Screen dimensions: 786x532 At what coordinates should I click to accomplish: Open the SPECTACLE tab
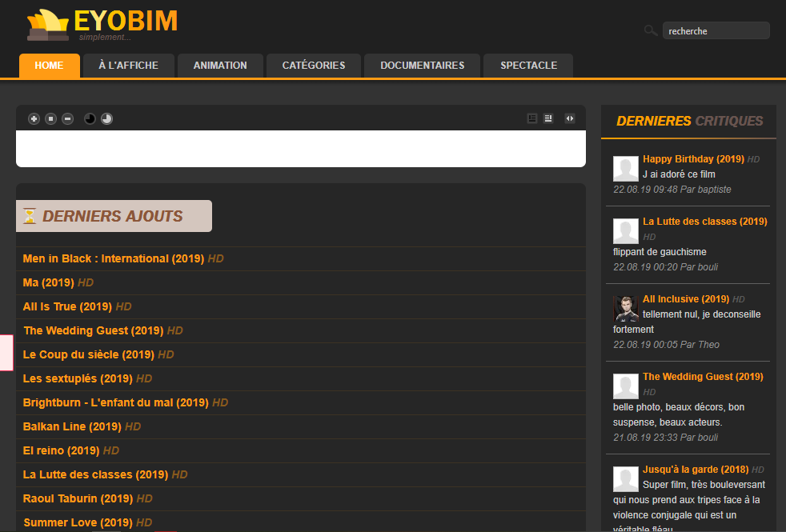[528, 66]
